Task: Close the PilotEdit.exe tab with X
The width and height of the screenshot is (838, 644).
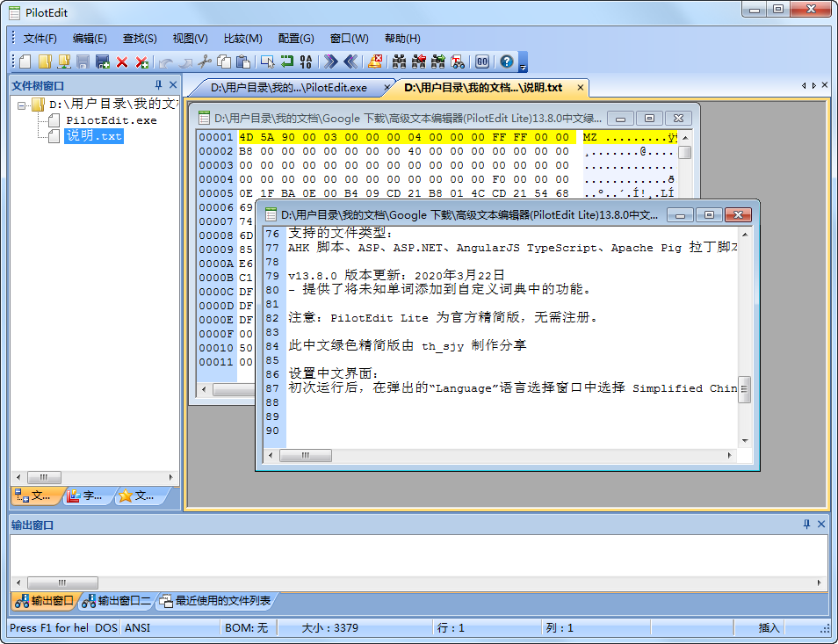Action: click(x=386, y=88)
